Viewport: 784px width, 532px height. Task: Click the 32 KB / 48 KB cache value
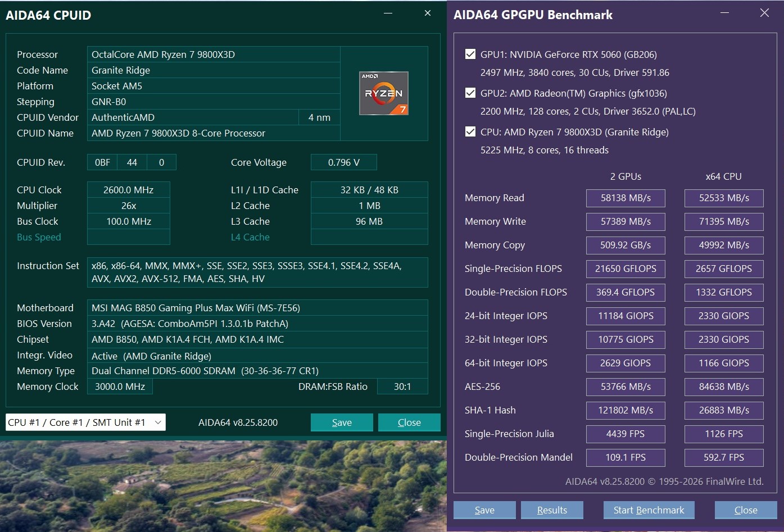pos(369,190)
